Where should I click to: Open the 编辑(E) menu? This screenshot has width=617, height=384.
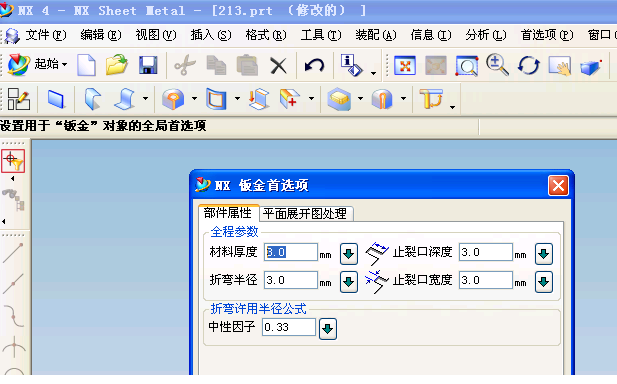(x=101, y=35)
